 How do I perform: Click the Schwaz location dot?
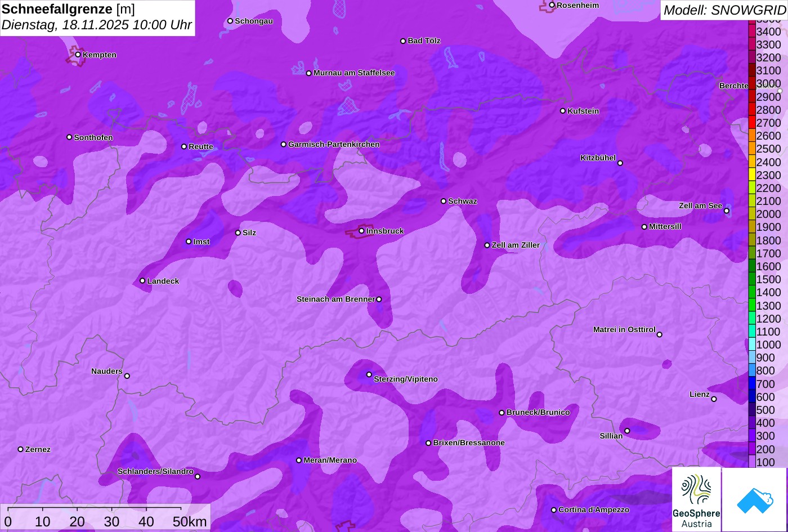pos(444,201)
